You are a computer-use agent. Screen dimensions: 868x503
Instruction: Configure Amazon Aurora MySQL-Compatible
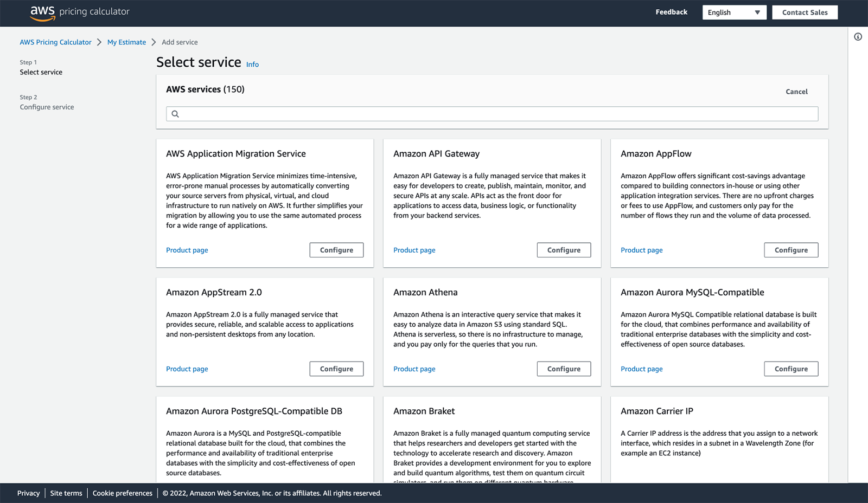click(791, 369)
